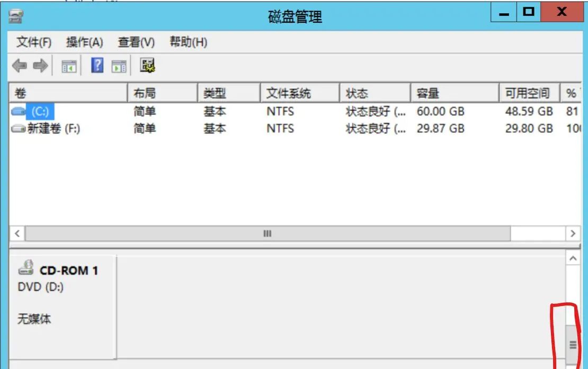Sort by the % column header
The width and height of the screenshot is (588, 369).
(571, 93)
